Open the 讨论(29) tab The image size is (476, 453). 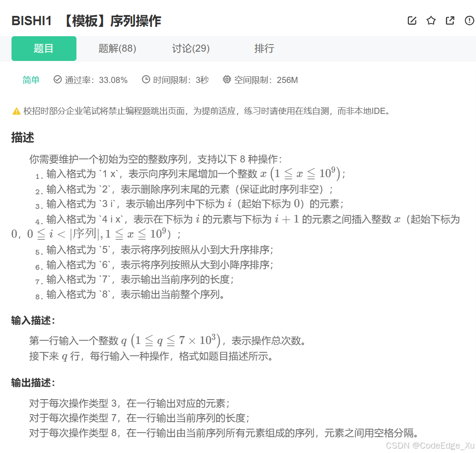point(190,49)
